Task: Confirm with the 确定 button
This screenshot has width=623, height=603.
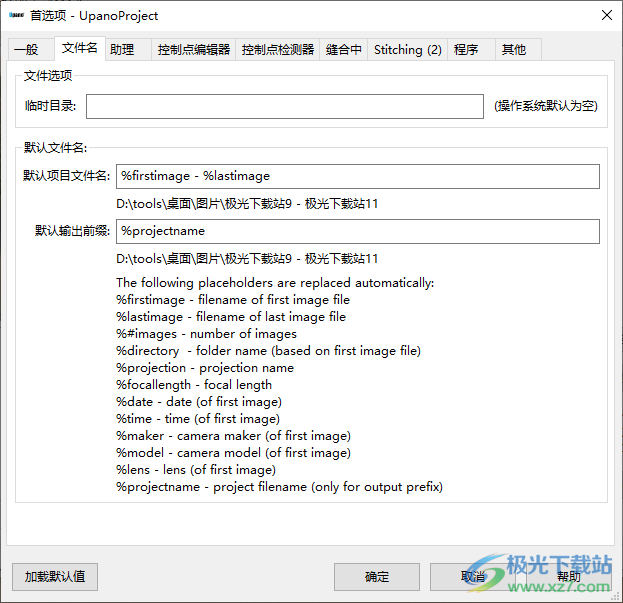Action: (x=377, y=577)
